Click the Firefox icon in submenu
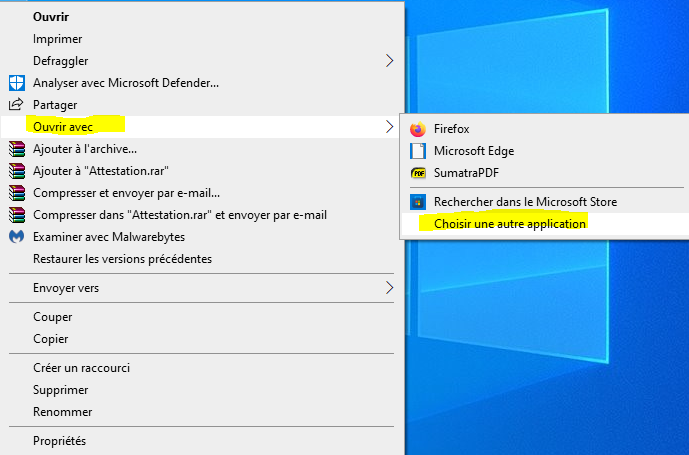This screenshot has height=455, width=689. tap(418, 129)
